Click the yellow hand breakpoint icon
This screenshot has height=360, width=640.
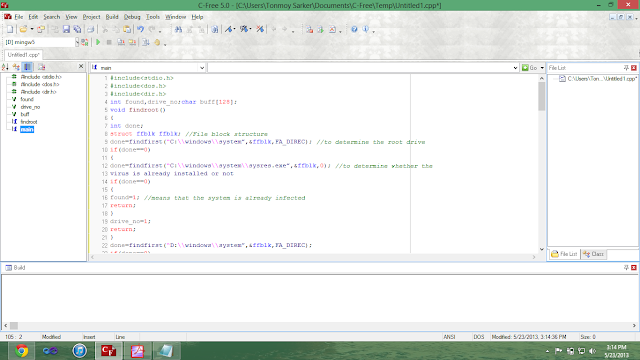pyautogui.click(x=157, y=42)
